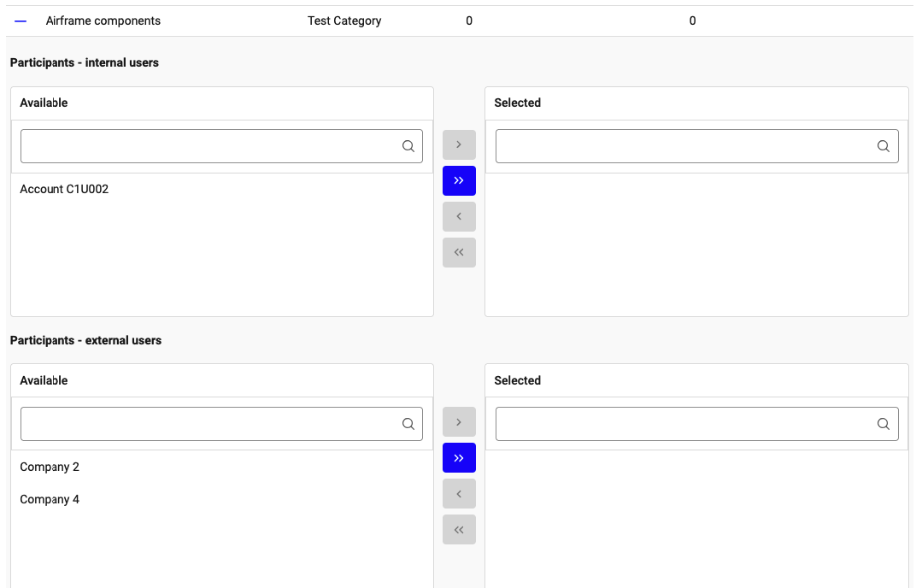Click search icon in internal users Available box
The width and height of the screenshot is (916, 588).
(x=408, y=146)
